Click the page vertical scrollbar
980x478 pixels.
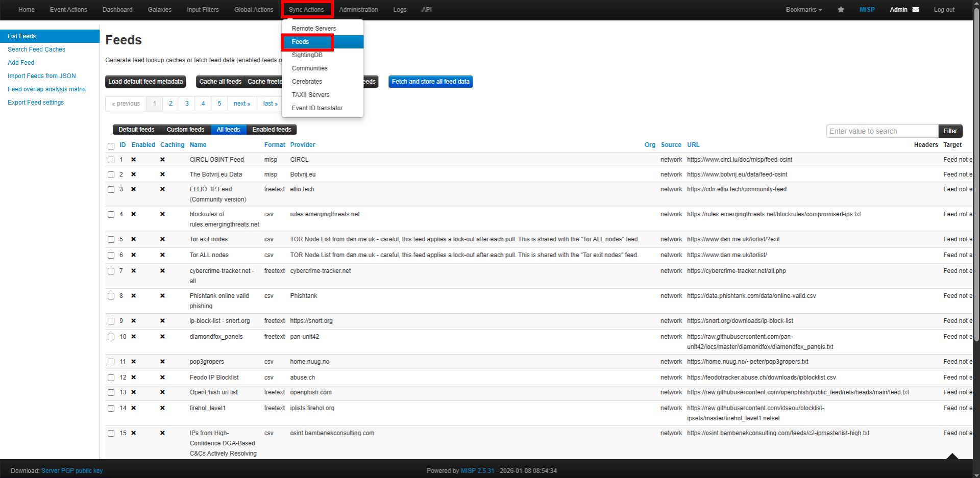tap(976, 173)
